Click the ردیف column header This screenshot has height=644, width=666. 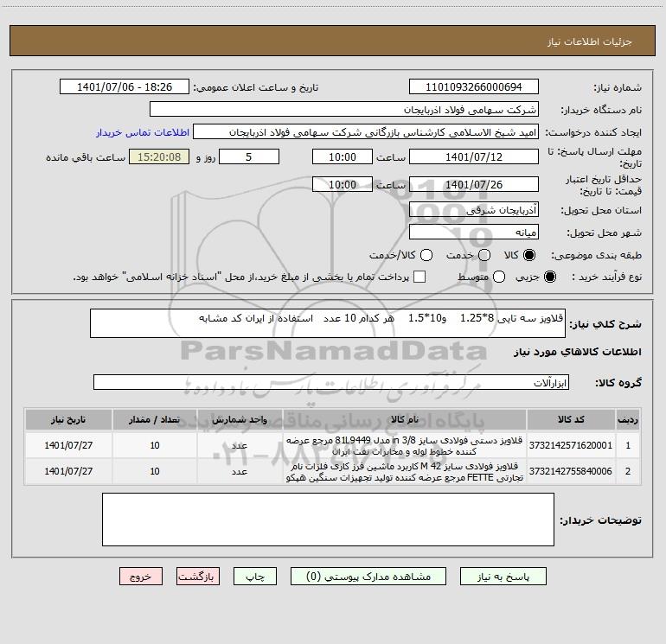[628, 419]
